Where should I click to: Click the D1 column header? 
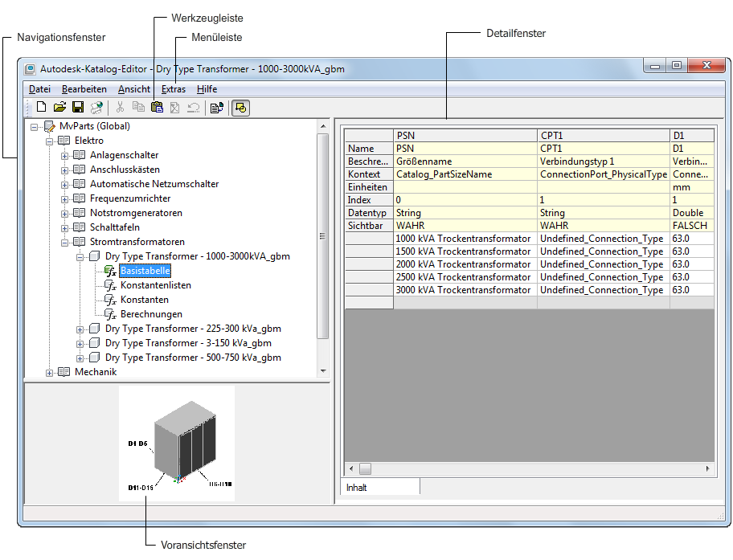[692, 136]
